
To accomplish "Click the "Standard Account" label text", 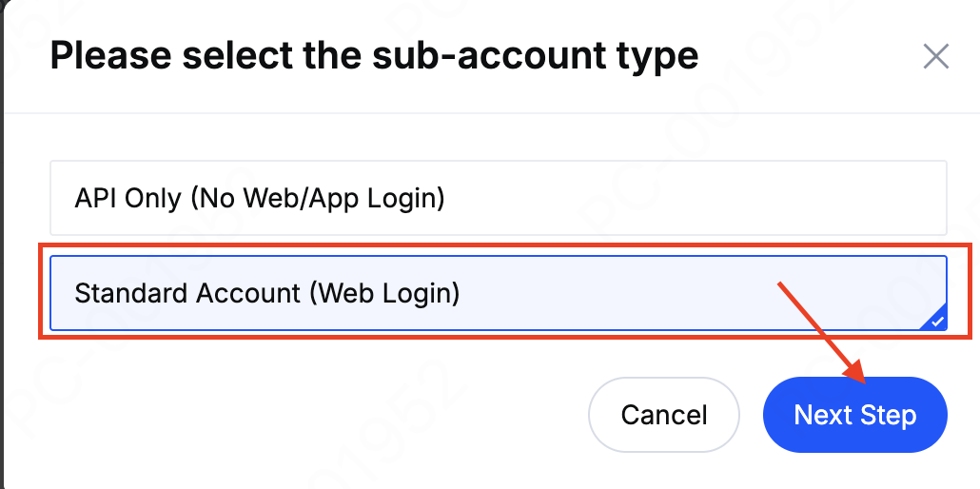I will [x=186, y=293].
